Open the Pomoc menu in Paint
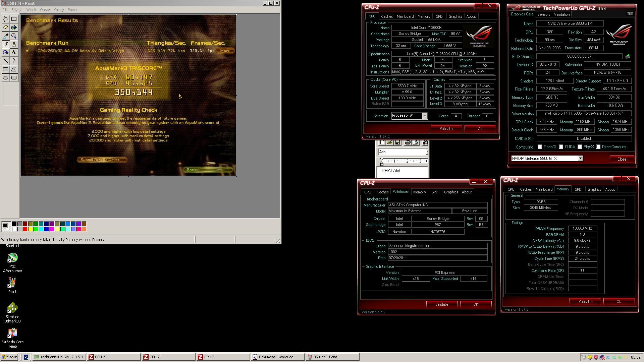Screen dimensions: 644x362 click(x=73, y=10)
